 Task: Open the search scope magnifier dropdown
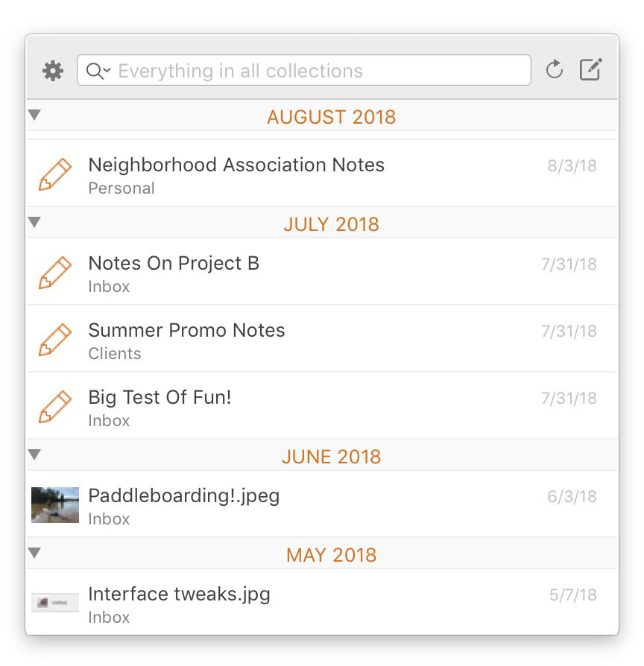point(98,71)
